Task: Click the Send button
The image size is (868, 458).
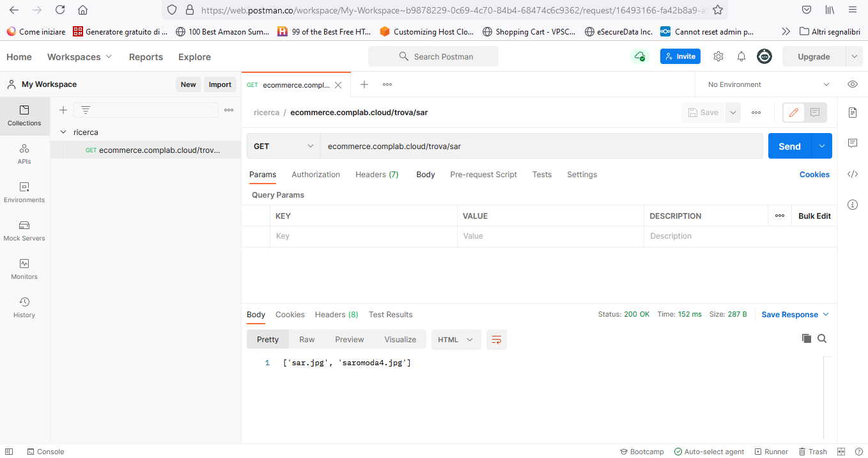Action: [x=789, y=146]
